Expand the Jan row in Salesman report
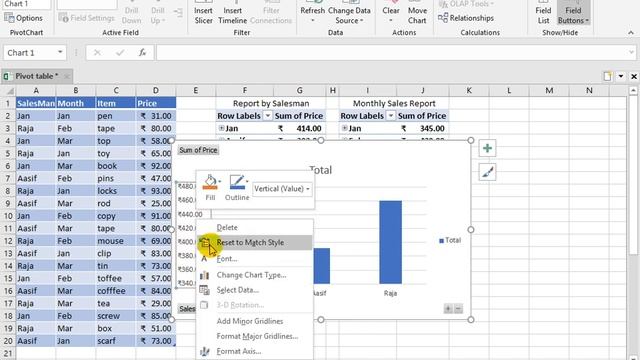The width and height of the screenshot is (640, 360). [222, 129]
